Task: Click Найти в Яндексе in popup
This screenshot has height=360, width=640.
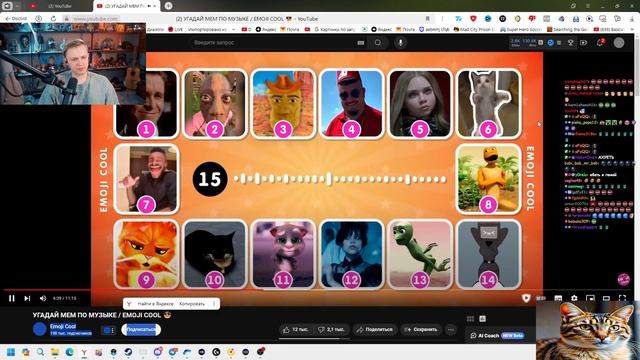Action: [155, 304]
